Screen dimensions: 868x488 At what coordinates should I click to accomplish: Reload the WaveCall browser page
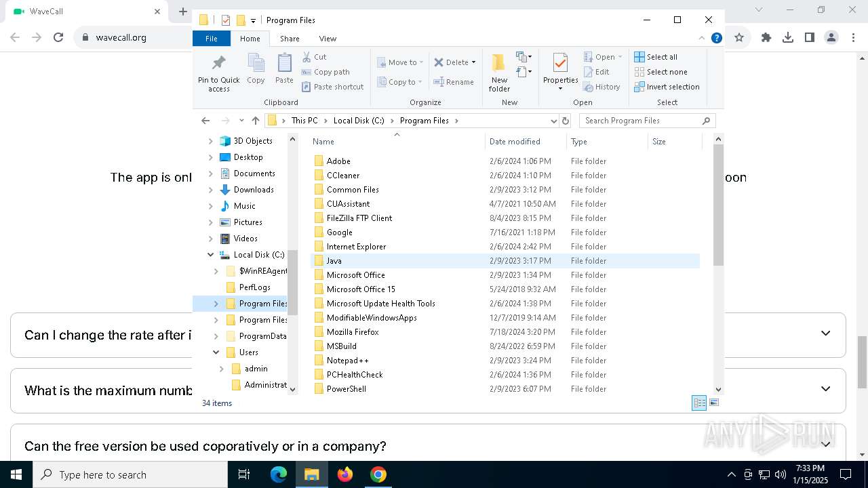[x=58, y=38]
